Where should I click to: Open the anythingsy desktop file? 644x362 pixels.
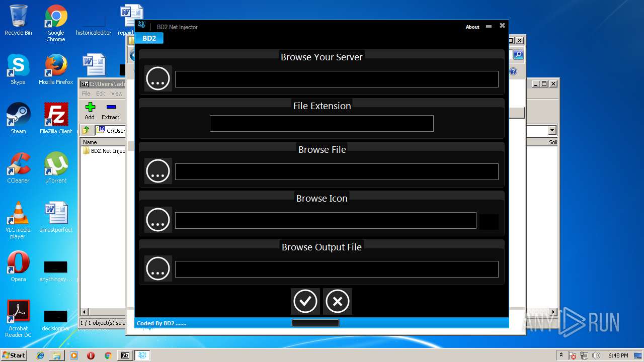[x=56, y=270]
